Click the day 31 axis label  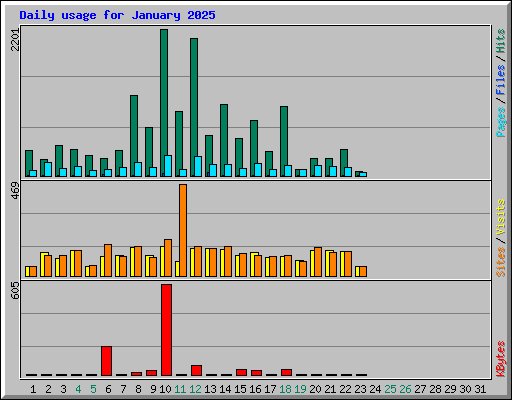[480, 389]
